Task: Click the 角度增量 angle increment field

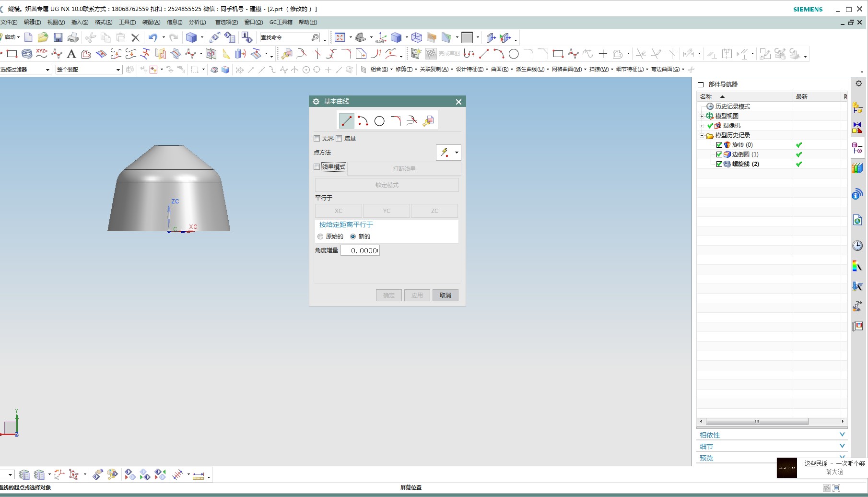Action: pyautogui.click(x=360, y=250)
